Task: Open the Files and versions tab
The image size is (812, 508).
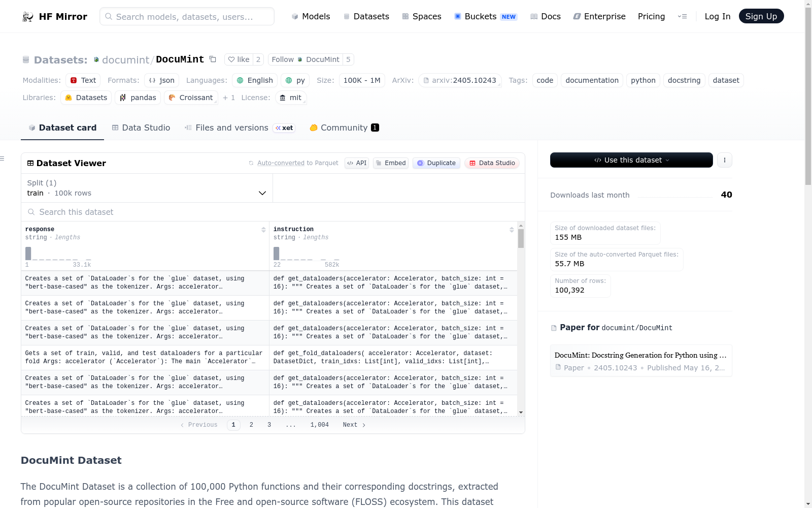Action: point(239,128)
